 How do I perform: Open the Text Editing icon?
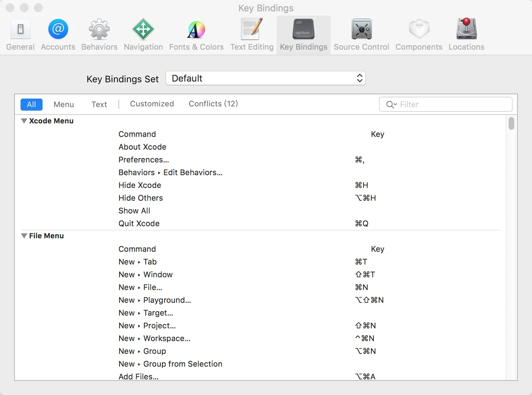252,29
